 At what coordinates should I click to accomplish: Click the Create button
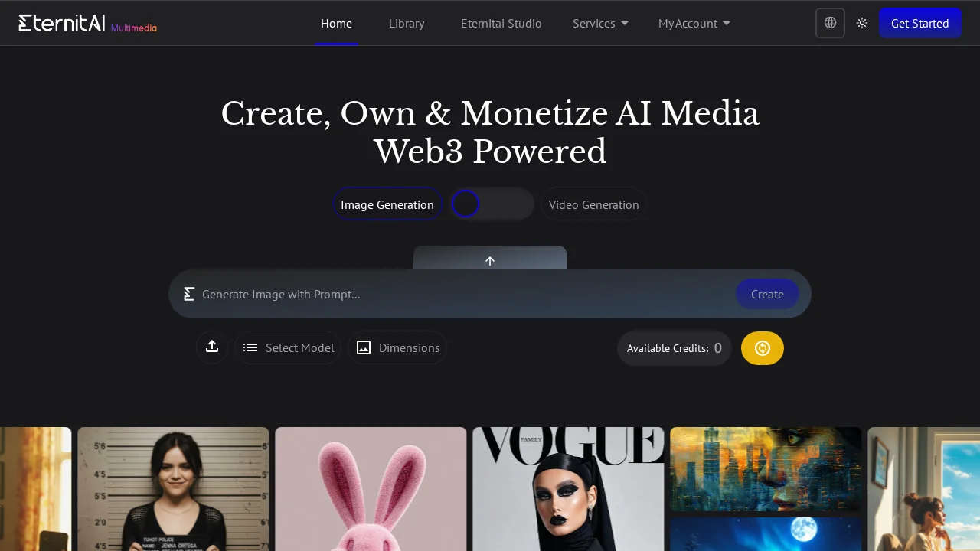coord(766,294)
